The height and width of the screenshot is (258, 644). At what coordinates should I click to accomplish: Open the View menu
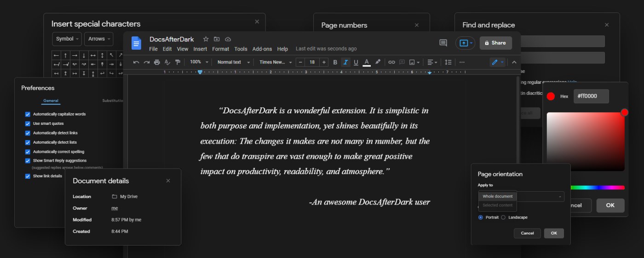(183, 49)
